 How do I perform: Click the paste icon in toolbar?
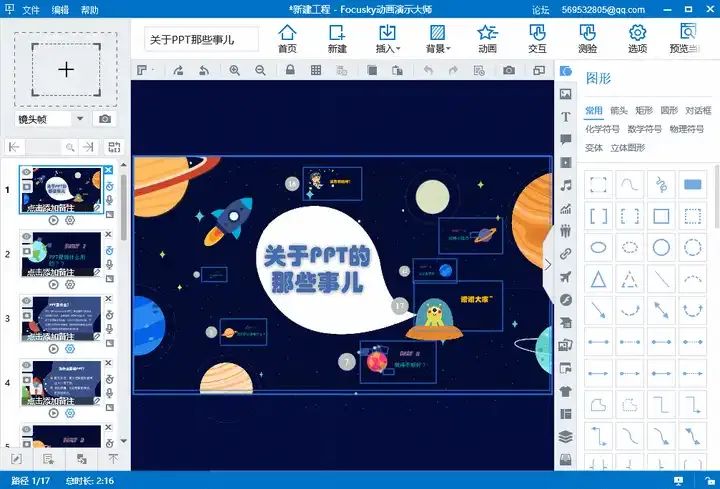pyautogui.click(x=397, y=70)
